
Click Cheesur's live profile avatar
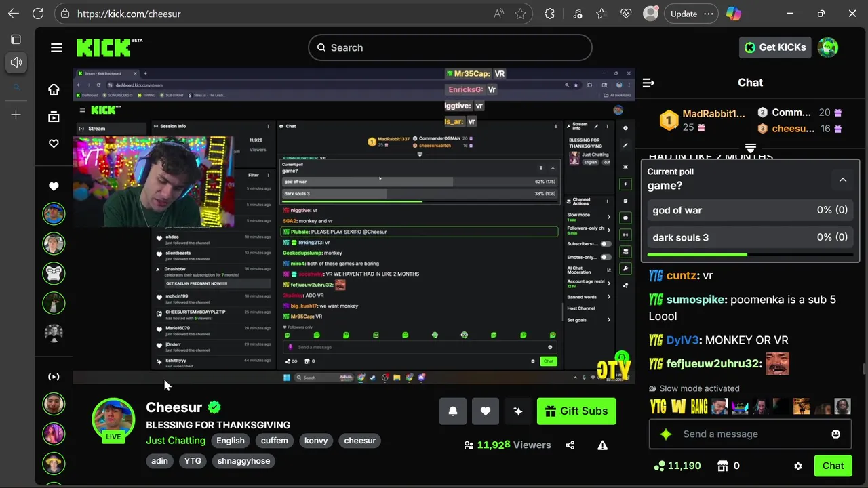click(x=113, y=420)
